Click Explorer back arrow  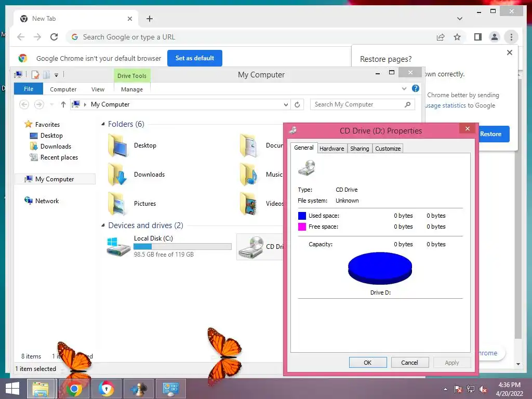[24, 104]
